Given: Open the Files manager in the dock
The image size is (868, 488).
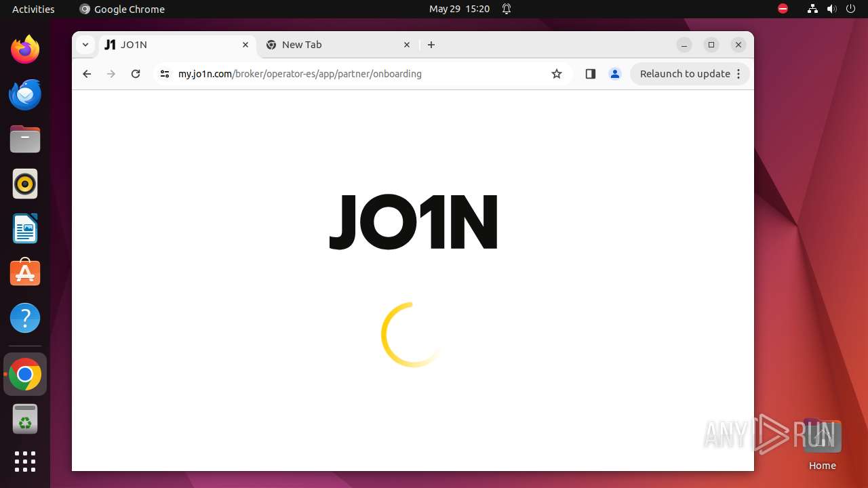Looking at the screenshot, I should [25, 139].
